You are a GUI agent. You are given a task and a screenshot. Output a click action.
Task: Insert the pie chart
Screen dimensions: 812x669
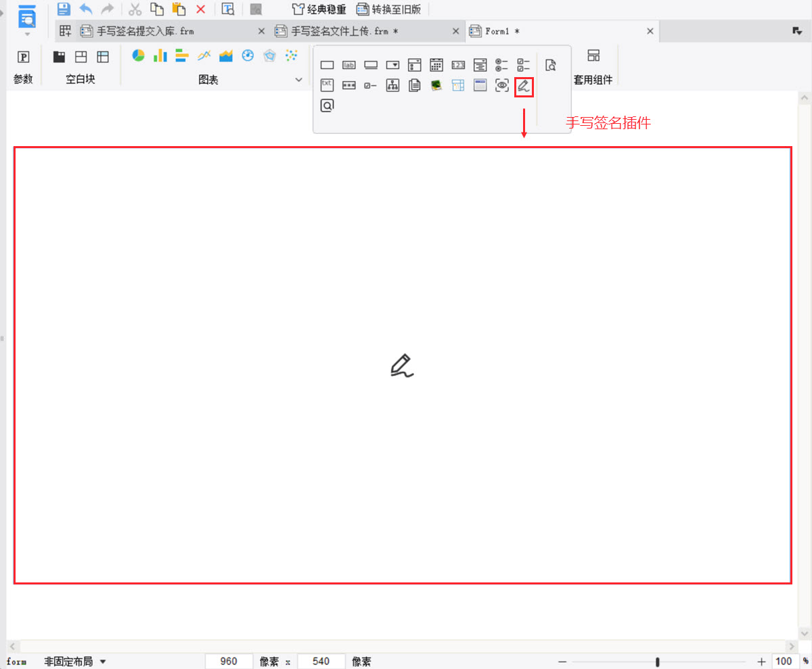pyautogui.click(x=139, y=55)
